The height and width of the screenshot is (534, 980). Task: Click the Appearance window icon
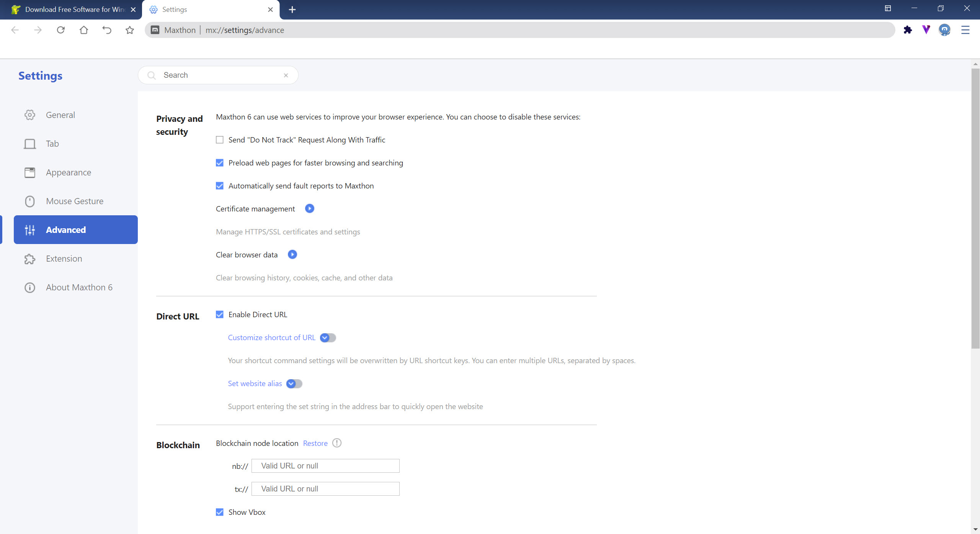pyautogui.click(x=30, y=172)
